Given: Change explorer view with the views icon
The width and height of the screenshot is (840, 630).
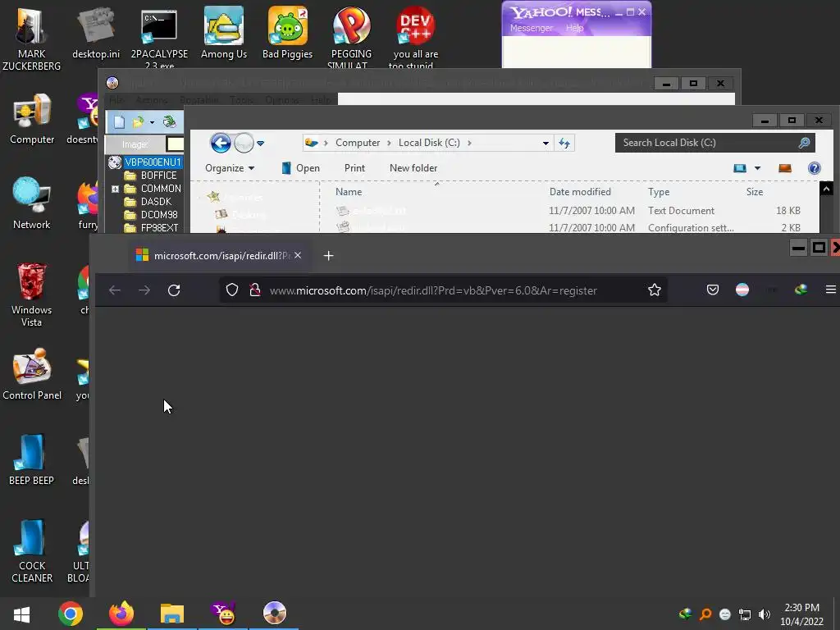Looking at the screenshot, I should click(x=740, y=168).
